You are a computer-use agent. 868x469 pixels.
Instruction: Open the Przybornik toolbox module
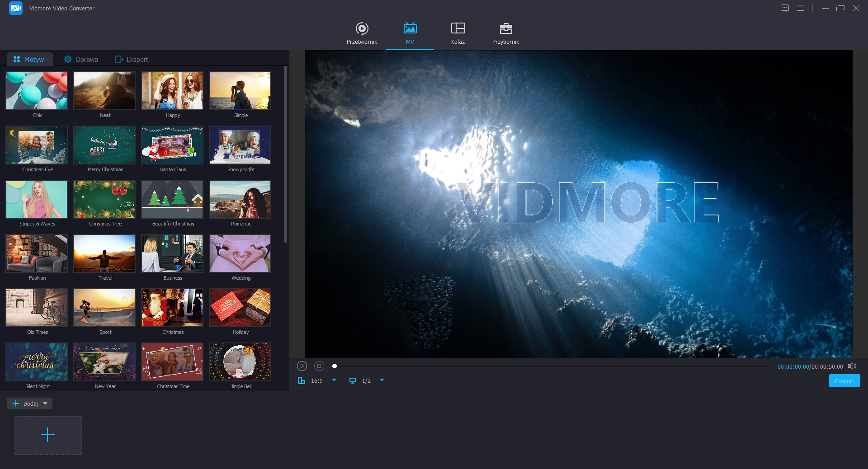[505, 33]
